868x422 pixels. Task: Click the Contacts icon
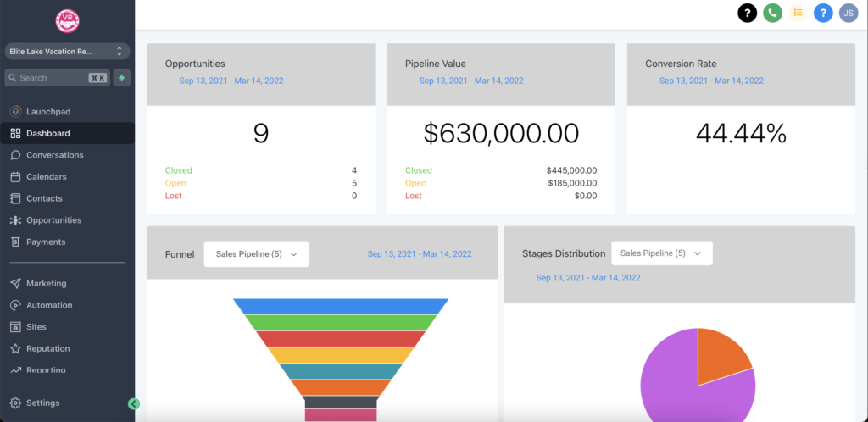(x=15, y=198)
